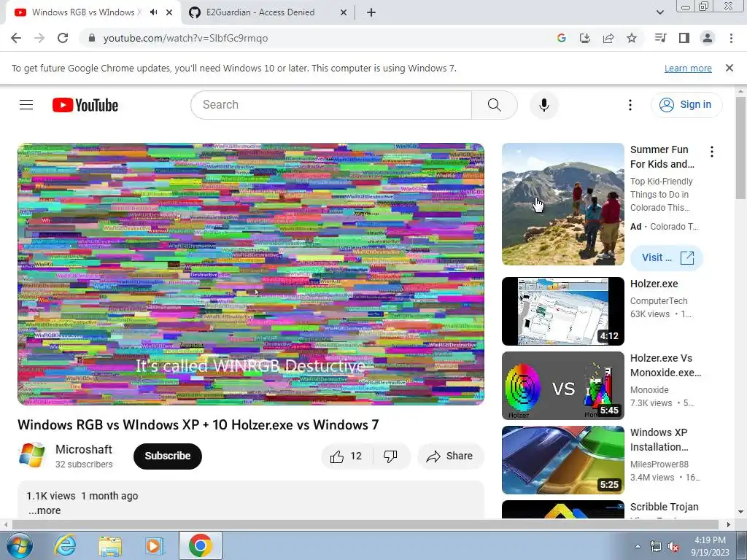Expand description with ...more
The image size is (747, 560).
pos(44,510)
